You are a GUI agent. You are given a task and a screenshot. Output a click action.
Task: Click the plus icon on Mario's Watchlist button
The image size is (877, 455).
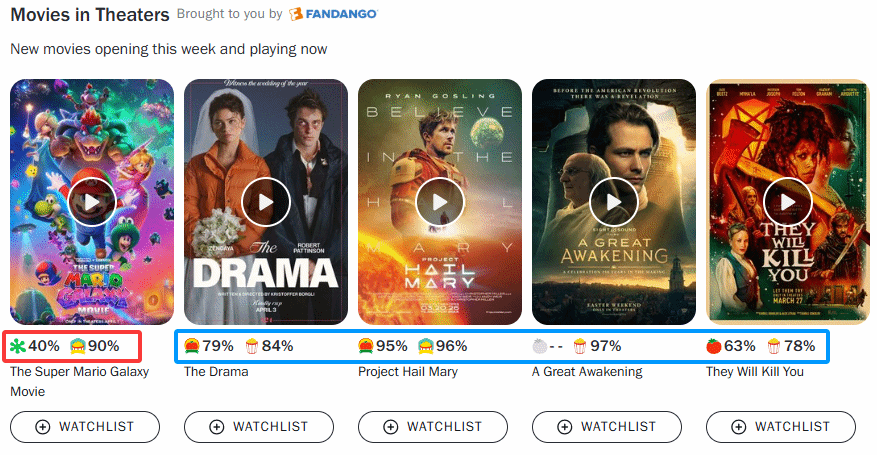click(x=43, y=427)
